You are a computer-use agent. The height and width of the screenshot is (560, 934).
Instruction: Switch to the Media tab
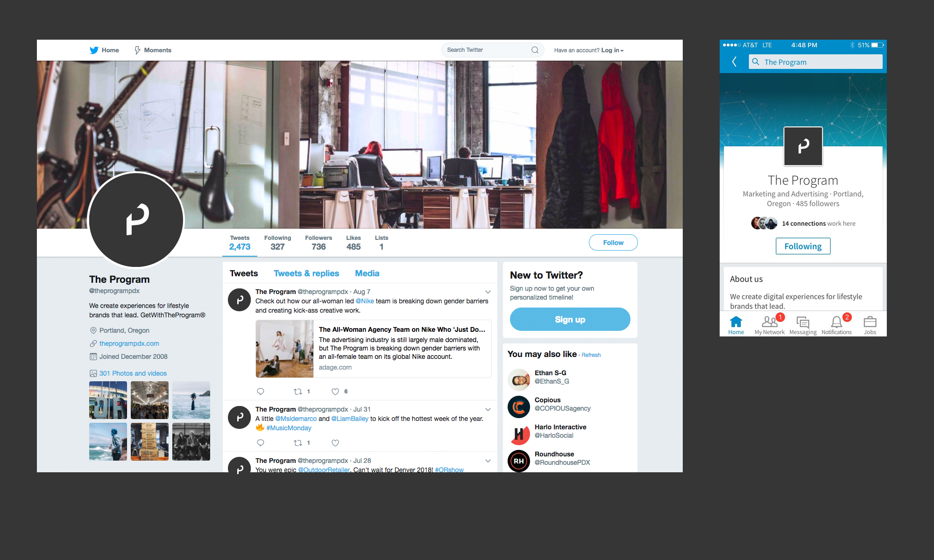[367, 273]
